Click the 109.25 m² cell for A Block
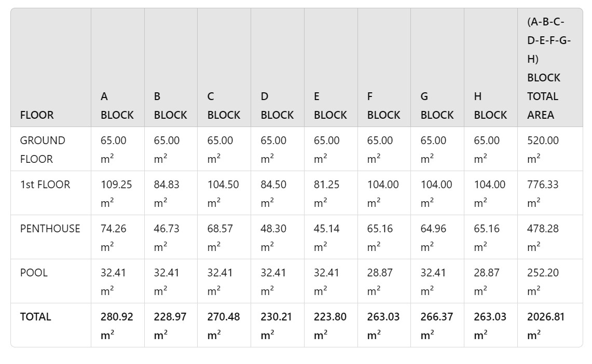This screenshot has width=592, height=364. 116,193
